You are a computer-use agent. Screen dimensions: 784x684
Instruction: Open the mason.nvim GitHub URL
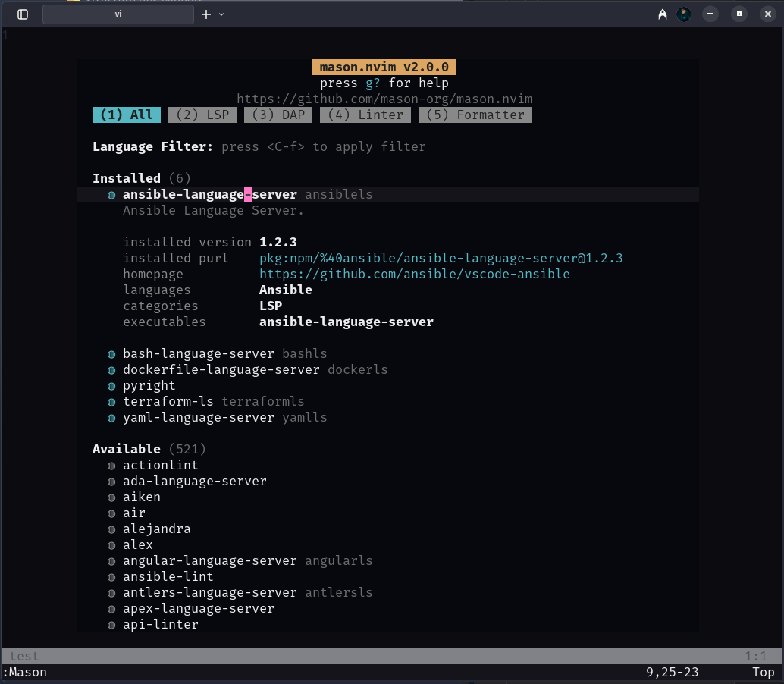point(384,99)
